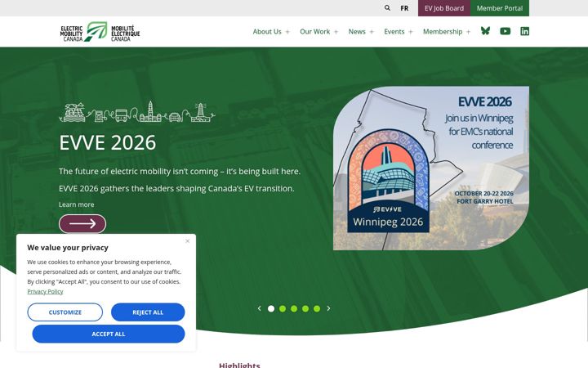Go to next slide arrow
588x368 pixels.
pos(328,308)
